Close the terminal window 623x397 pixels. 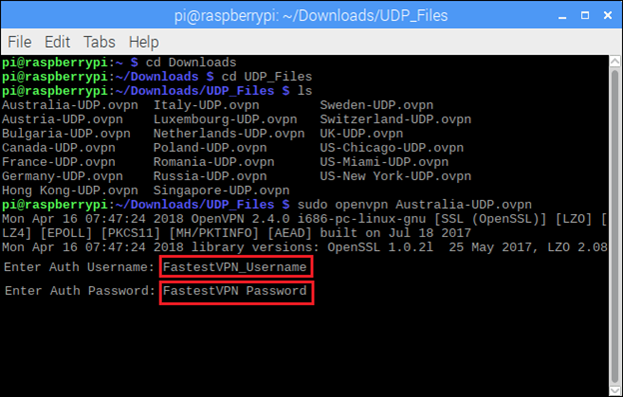pos(608,15)
